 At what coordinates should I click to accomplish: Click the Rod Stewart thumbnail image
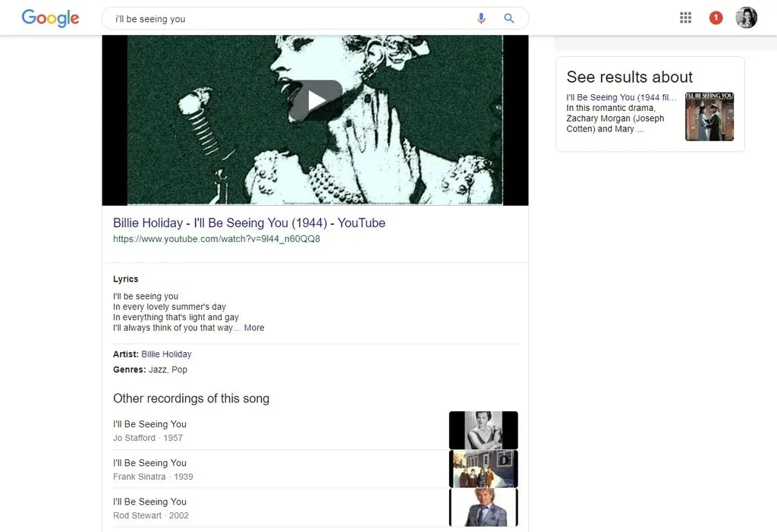[483, 507]
